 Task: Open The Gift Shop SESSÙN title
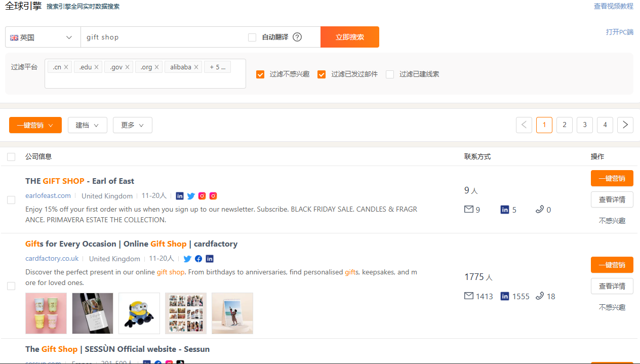coord(117,349)
